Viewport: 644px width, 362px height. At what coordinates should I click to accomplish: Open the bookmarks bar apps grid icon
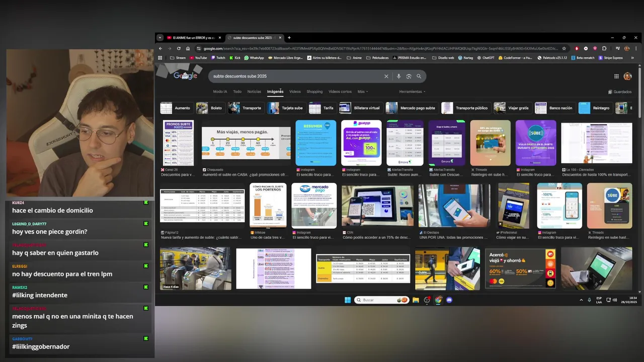pos(160,58)
